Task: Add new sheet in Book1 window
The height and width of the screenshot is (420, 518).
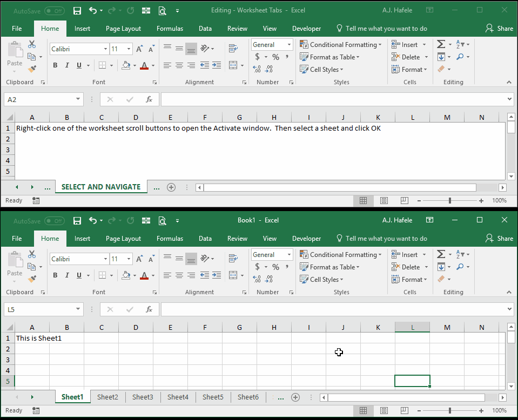Action: tap(295, 397)
